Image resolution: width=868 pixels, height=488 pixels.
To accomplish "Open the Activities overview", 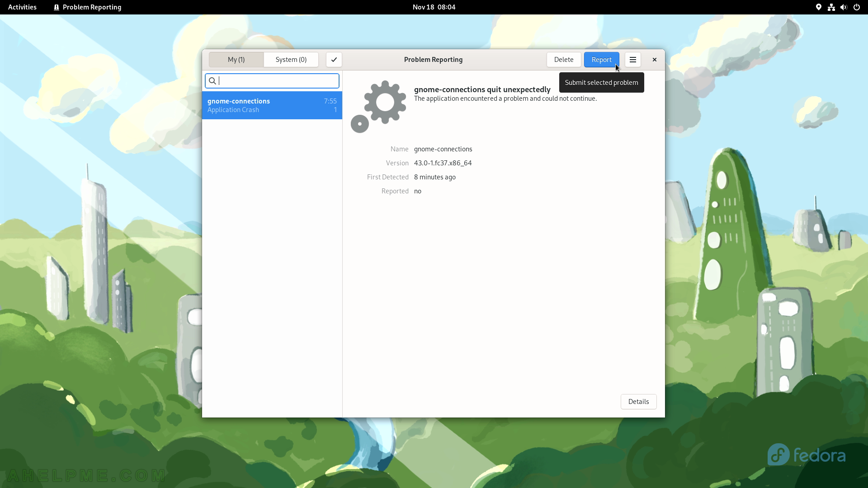I will point(22,7).
